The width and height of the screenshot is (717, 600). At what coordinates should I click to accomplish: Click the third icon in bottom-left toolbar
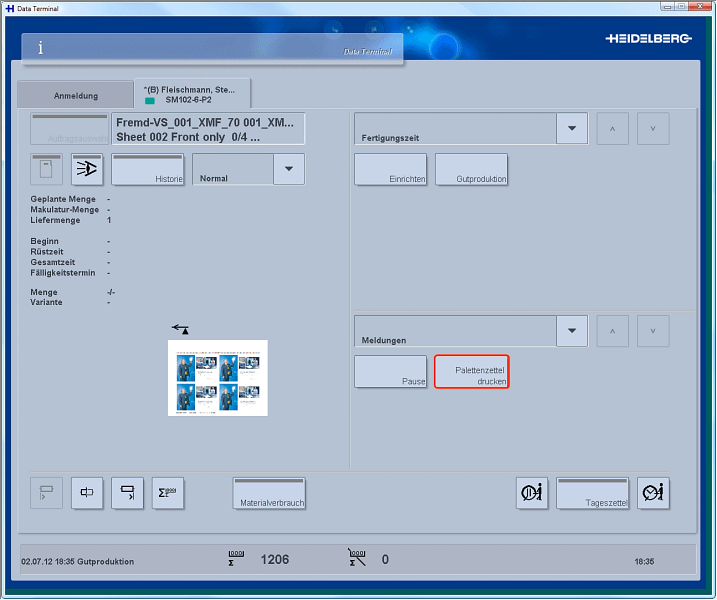(x=127, y=493)
